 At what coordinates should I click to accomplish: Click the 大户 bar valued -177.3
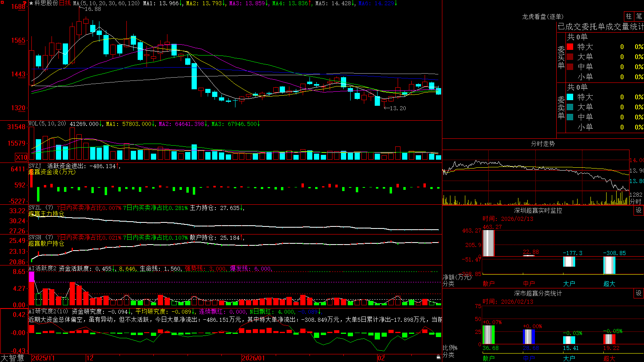tap(569, 261)
